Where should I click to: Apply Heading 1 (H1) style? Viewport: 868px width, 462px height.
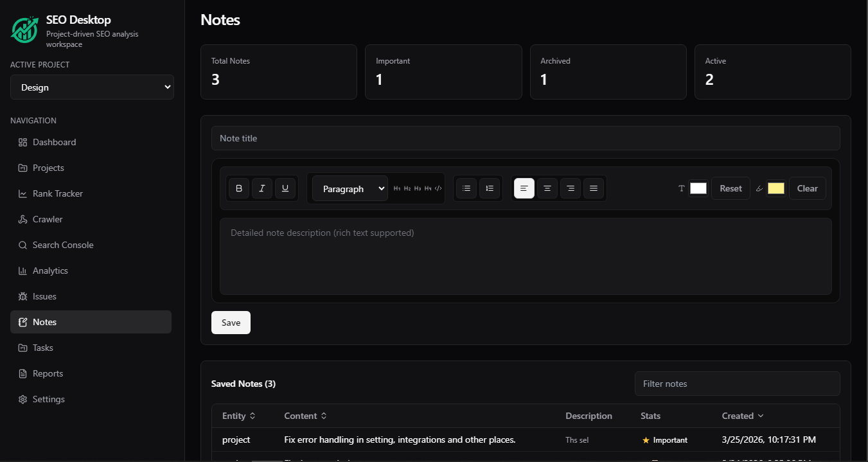coord(397,188)
